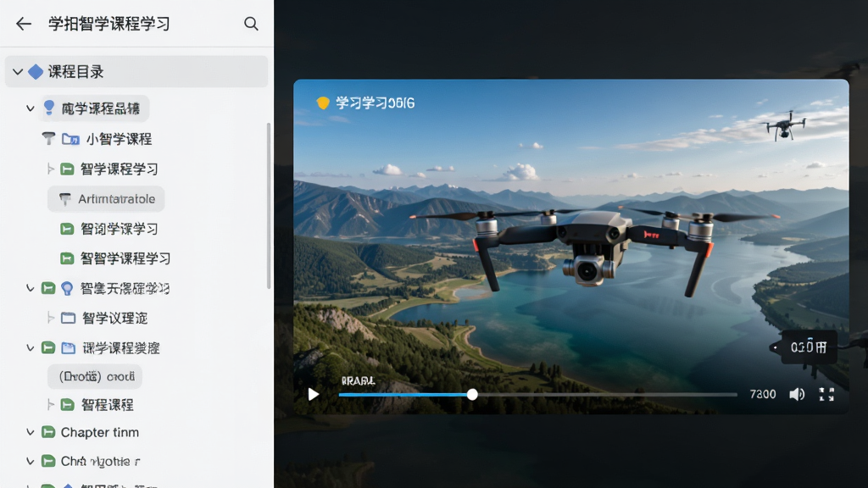Select the 课程目录 header row
The height and width of the screenshot is (488, 868).
point(136,71)
